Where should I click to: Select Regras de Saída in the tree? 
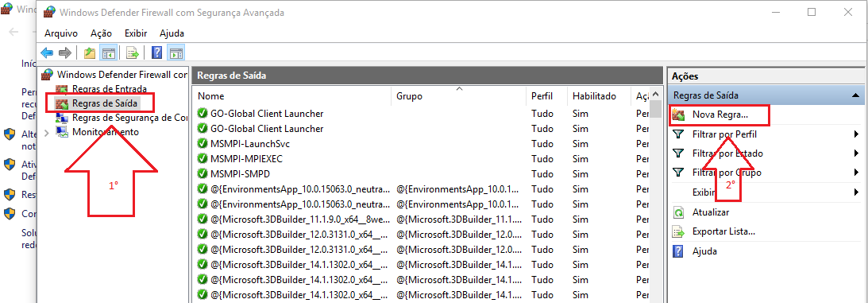tap(104, 103)
